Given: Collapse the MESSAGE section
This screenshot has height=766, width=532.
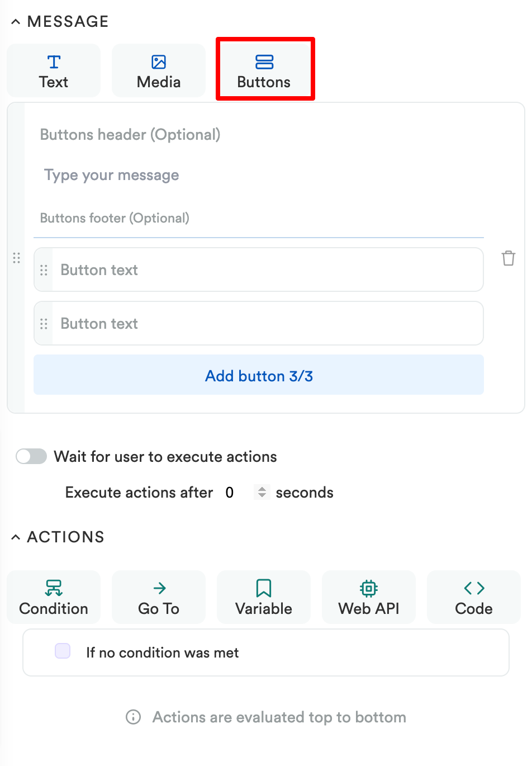Looking at the screenshot, I should coord(16,22).
